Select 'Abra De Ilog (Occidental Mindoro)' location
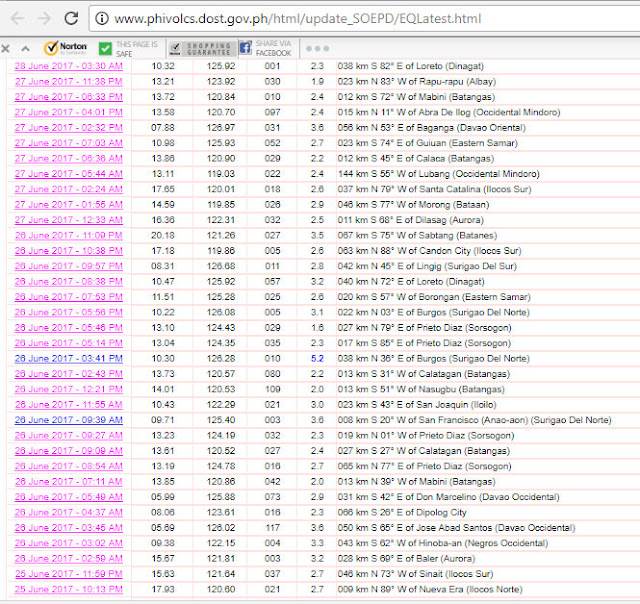This screenshot has height=604, width=640. [x=489, y=112]
